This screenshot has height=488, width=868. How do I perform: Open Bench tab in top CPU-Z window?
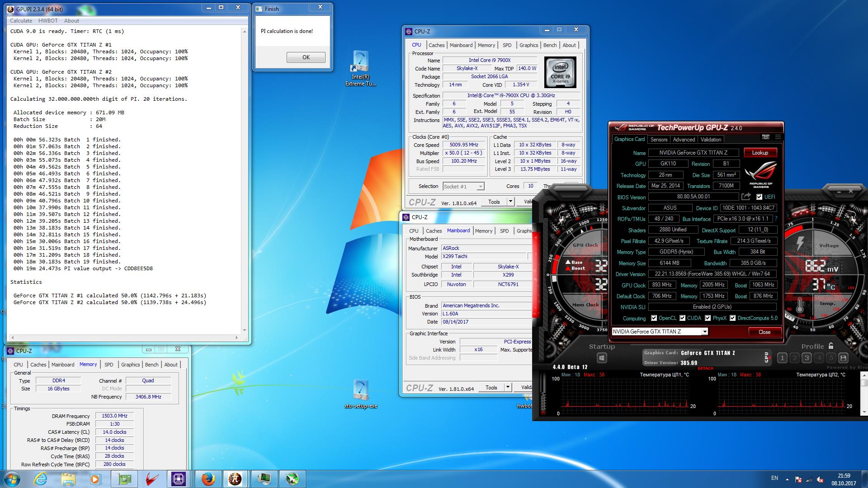coord(550,45)
